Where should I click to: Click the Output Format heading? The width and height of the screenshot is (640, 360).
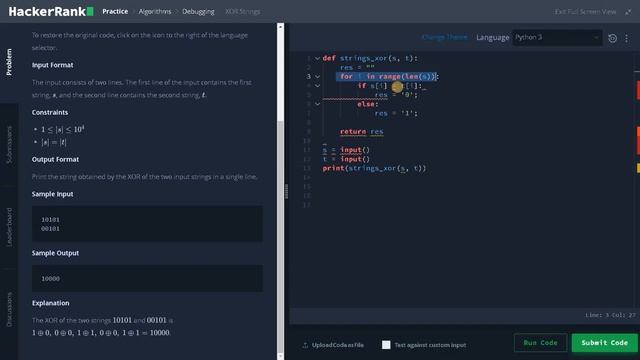[x=55, y=159]
